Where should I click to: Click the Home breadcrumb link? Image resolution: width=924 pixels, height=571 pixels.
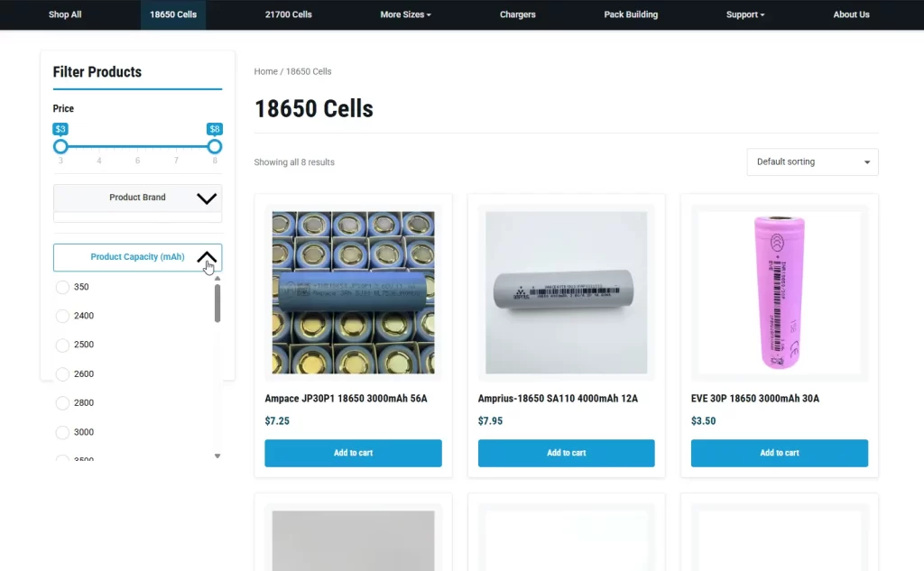click(x=266, y=71)
